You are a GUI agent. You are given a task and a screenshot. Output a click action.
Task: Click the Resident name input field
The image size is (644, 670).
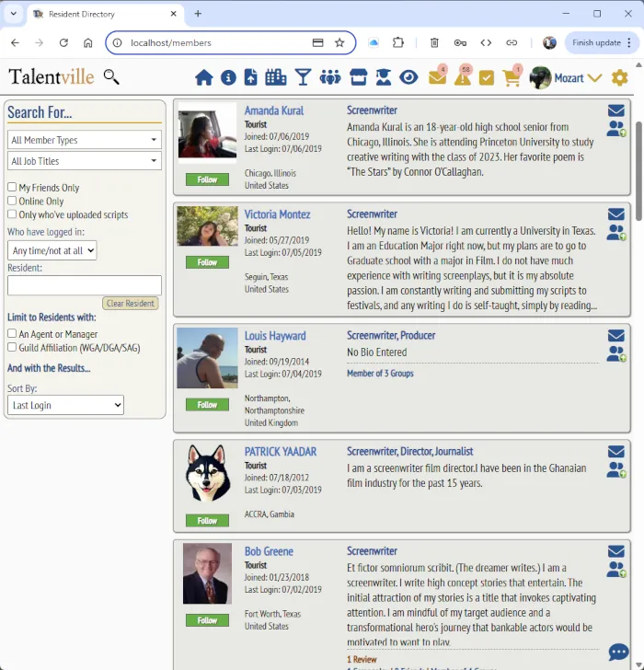(x=85, y=285)
